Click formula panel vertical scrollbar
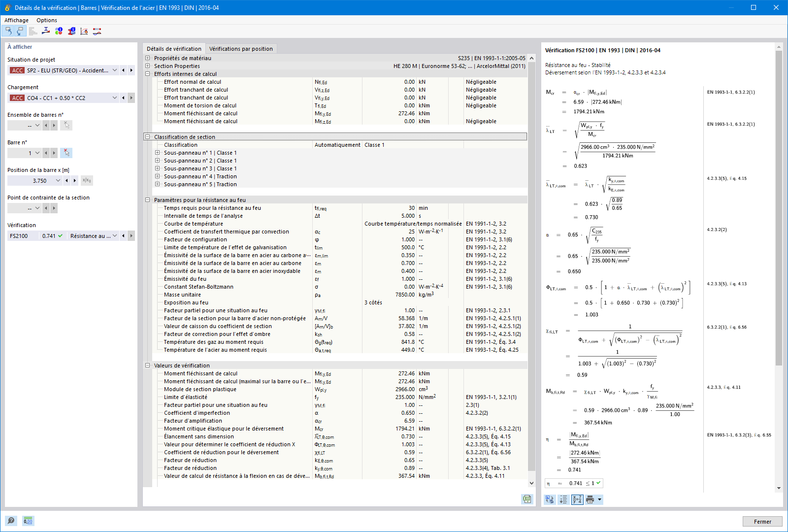Image resolution: width=788 pixels, height=532 pixels. point(779,208)
